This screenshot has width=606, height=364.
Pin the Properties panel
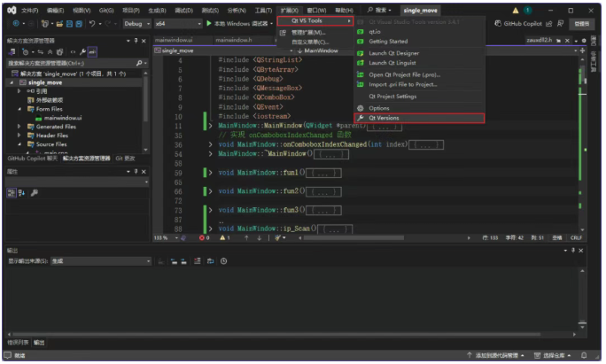pyautogui.click(x=136, y=172)
